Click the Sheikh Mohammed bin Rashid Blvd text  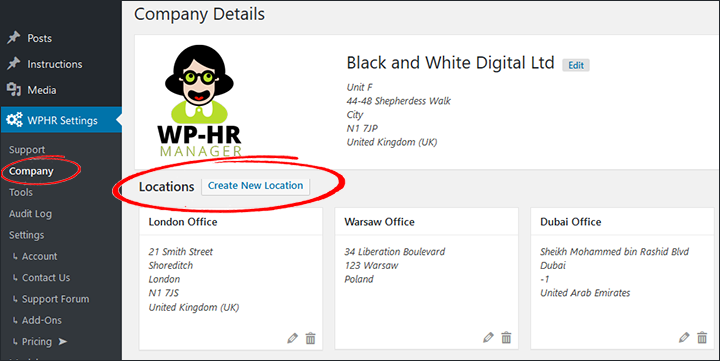coord(614,252)
